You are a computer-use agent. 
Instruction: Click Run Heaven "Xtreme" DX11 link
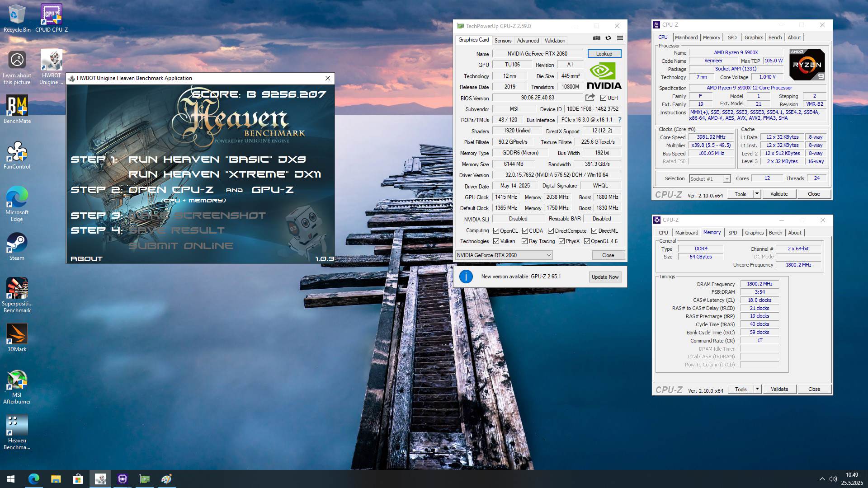coord(225,174)
